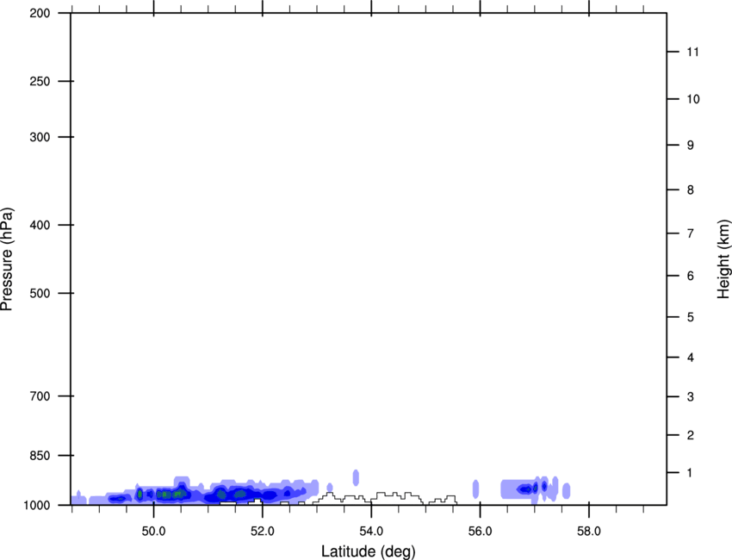Click the small isolated blob near 53.7 latitude
This screenshot has width=732, height=560.
pyautogui.click(x=356, y=478)
